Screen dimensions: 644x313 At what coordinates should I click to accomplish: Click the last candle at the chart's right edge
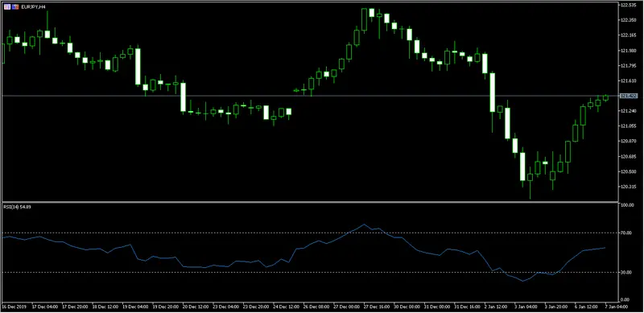[605, 97]
